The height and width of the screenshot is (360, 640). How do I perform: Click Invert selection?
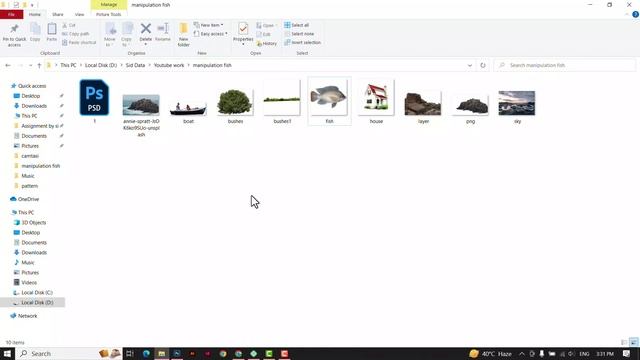click(302, 42)
